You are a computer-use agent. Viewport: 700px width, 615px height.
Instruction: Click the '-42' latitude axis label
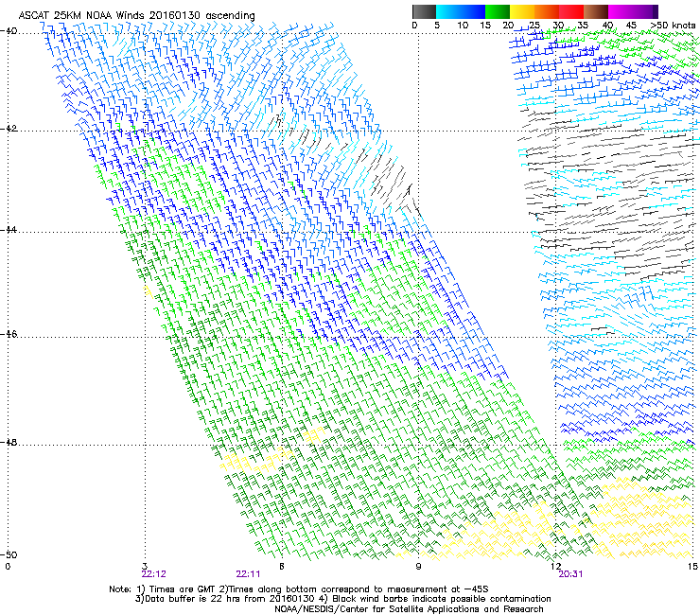9,129
